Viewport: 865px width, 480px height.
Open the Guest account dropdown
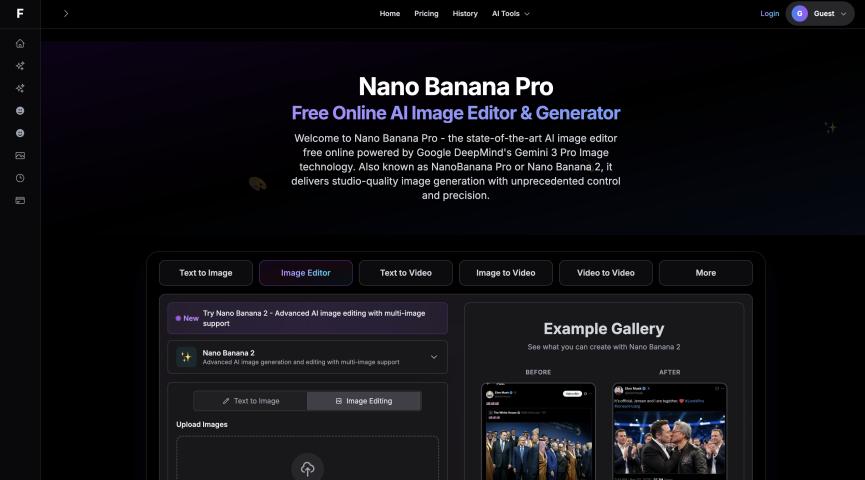(x=820, y=14)
